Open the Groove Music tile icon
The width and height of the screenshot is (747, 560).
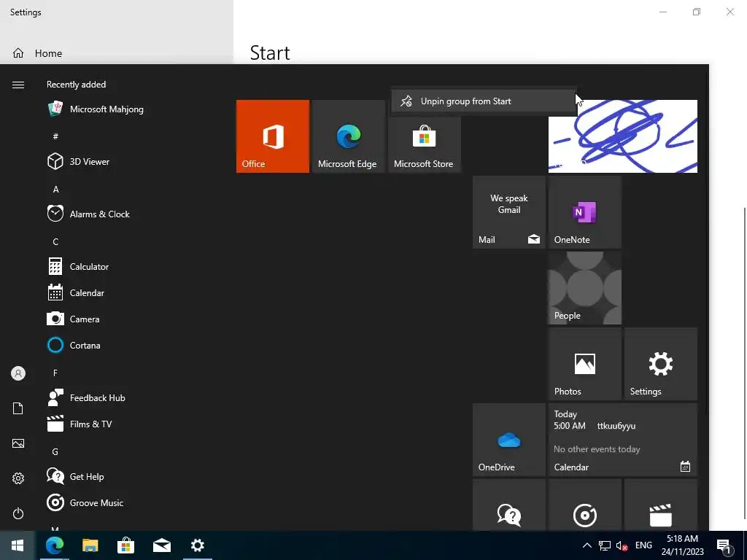584,505
